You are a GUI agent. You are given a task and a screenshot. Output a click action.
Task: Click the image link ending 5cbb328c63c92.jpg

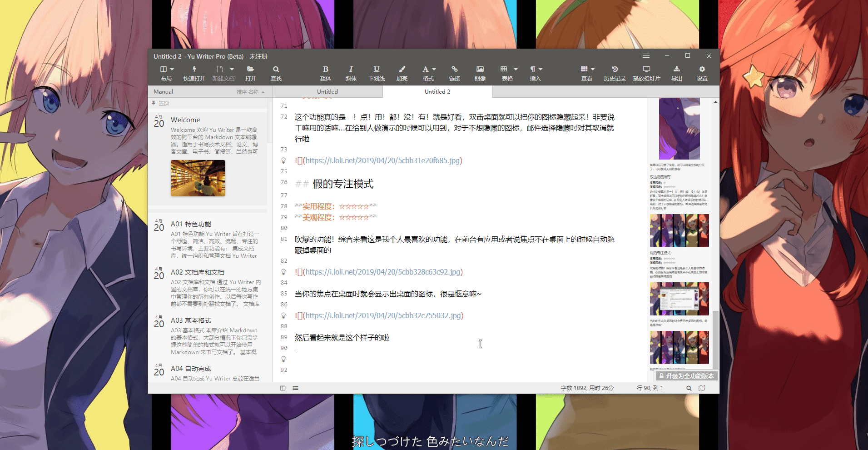(x=379, y=272)
